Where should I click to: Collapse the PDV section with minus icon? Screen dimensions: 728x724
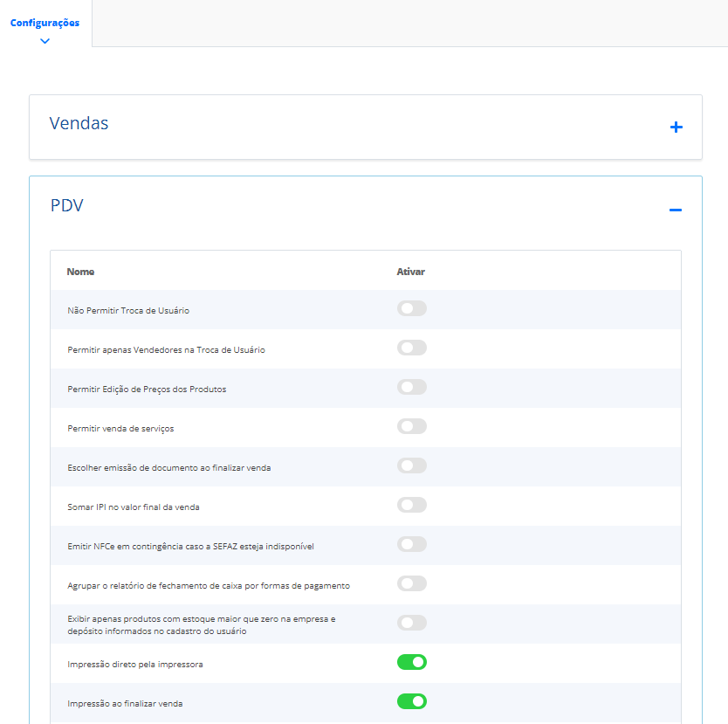[676, 210]
